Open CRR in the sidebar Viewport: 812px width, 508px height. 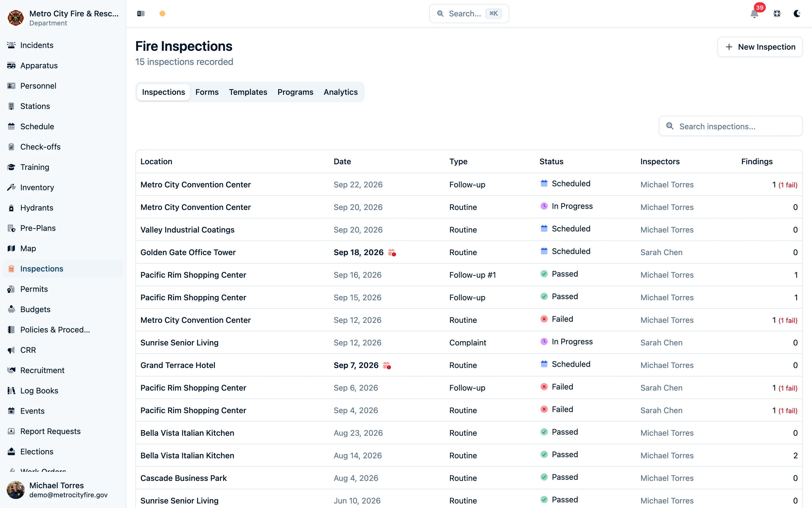point(63,350)
